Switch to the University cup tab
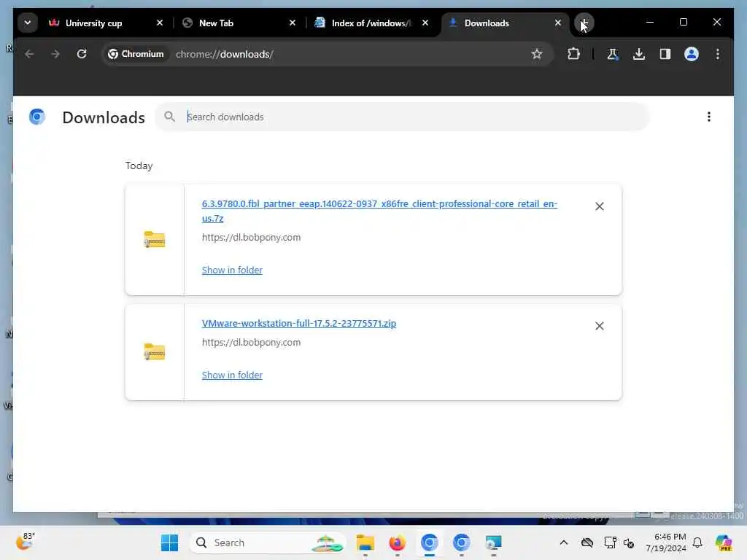Image resolution: width=747 pixels, height=560 pixels. click(93, 23)
